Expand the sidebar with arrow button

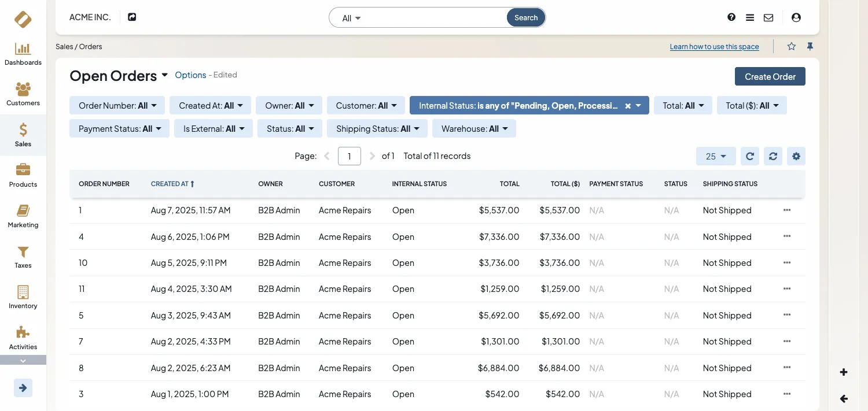click(x=23, y=388)
